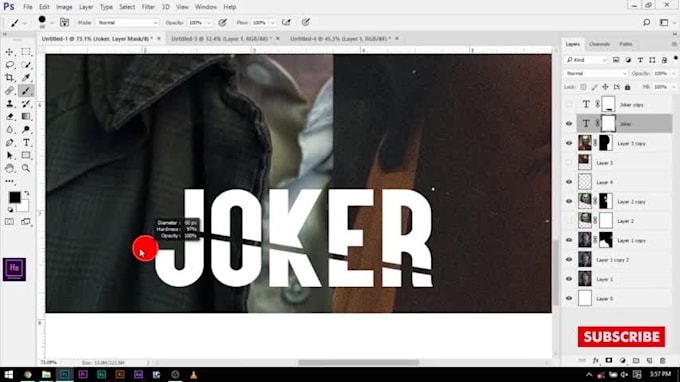Open the Brush Preset picker arrow
Image resolution: width=680 pixels, height=382 pixels.
[x=52, y=23]
